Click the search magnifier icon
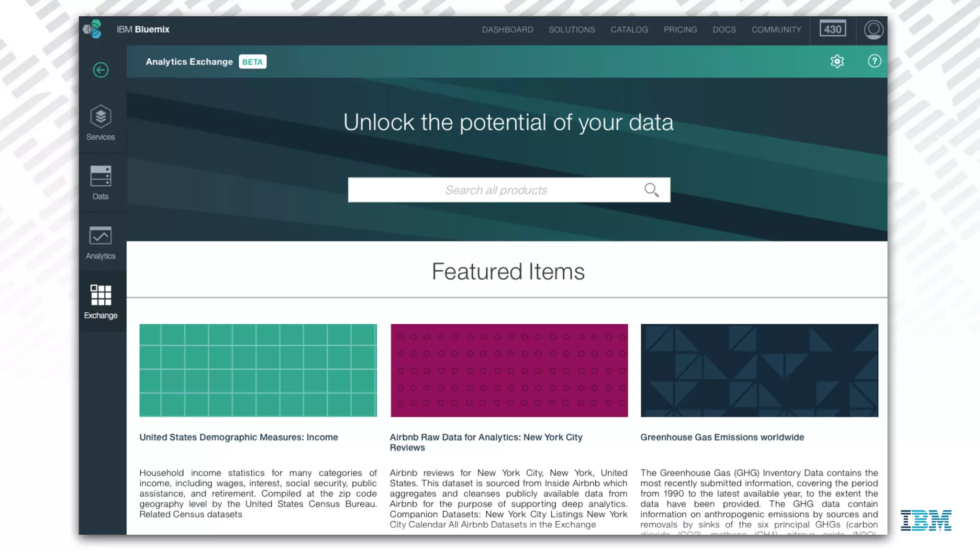980x551 pixels. [651, 190]
